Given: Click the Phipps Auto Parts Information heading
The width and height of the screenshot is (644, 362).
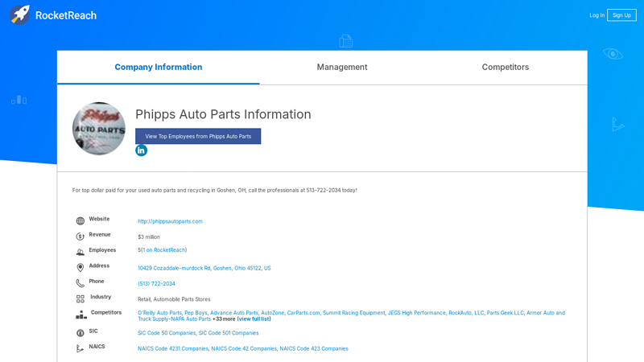Looking at the screenshot, I should pos(223,114).
